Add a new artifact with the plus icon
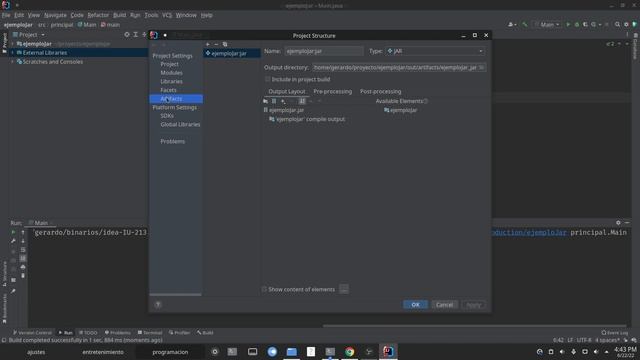640x360 pixels. (208, 44)
